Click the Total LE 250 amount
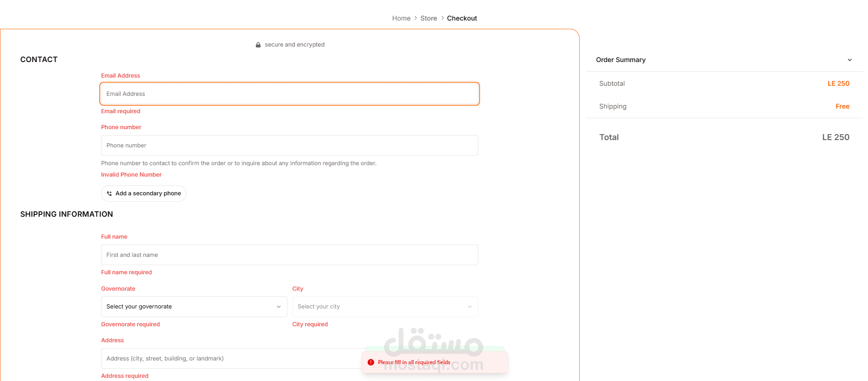Screen dimensions: 868x381 (x=836, y=137)
